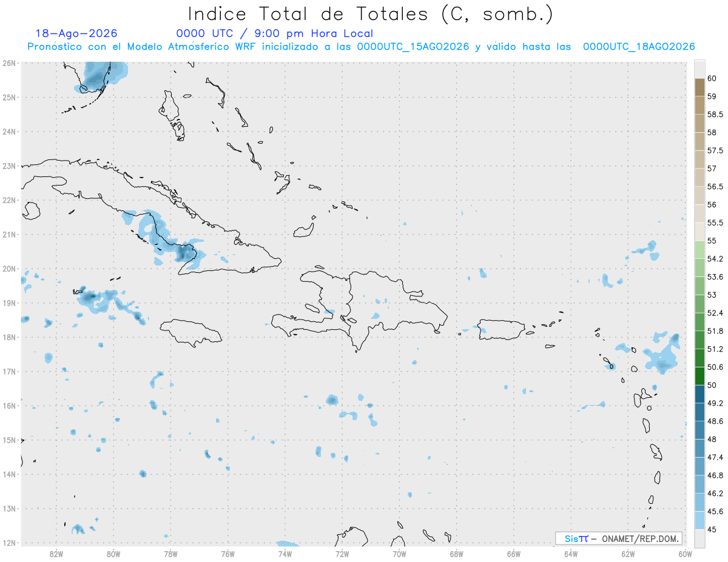728x562 pixels.
Task: Click the legend value '59'
Action: [x=712, y=96]
